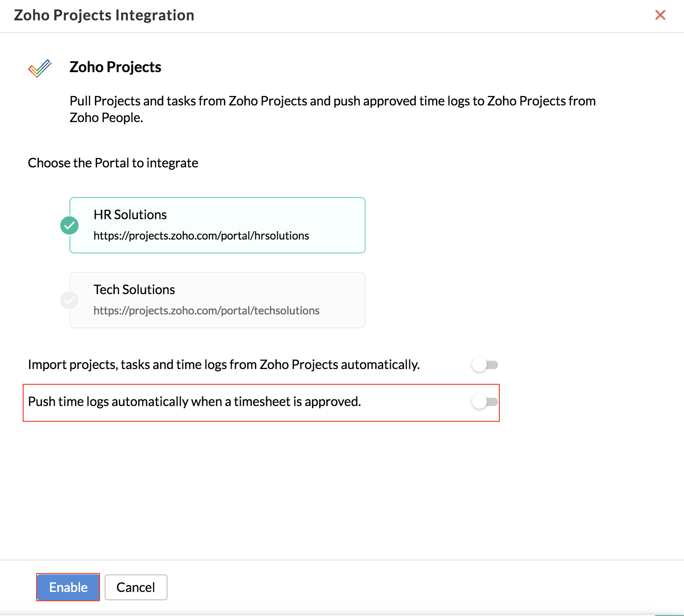Click 'Import projects, tasks and time logs' label
Image resolution: width=684 pixels, height=616 pixels.
click(x=224, y=365)
